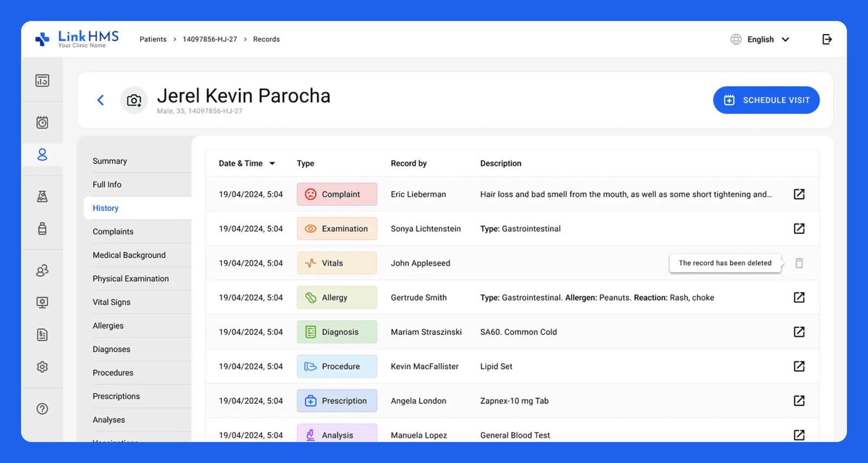Click the Patients breadcrumb link
The image size is (868, 463).
tap(153, 39)
